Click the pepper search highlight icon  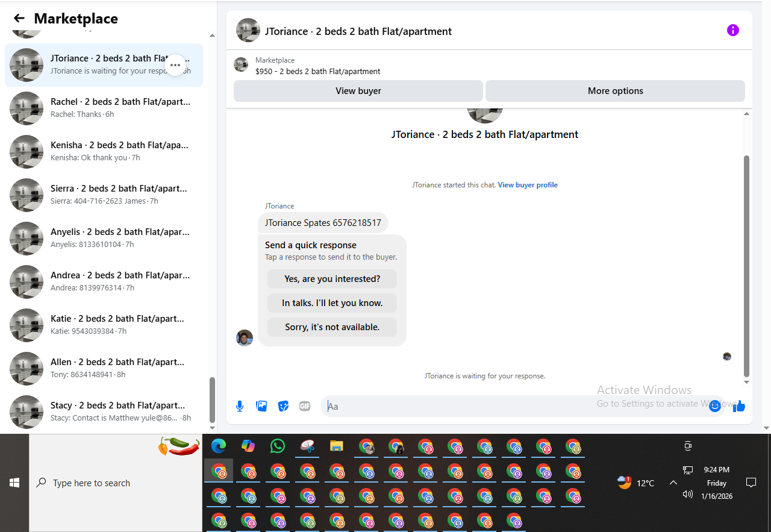point(179,446)
